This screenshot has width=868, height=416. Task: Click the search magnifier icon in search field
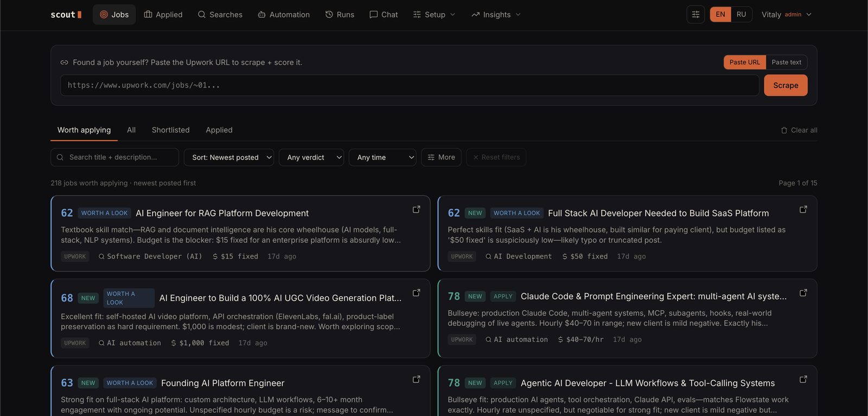[60, 157]
